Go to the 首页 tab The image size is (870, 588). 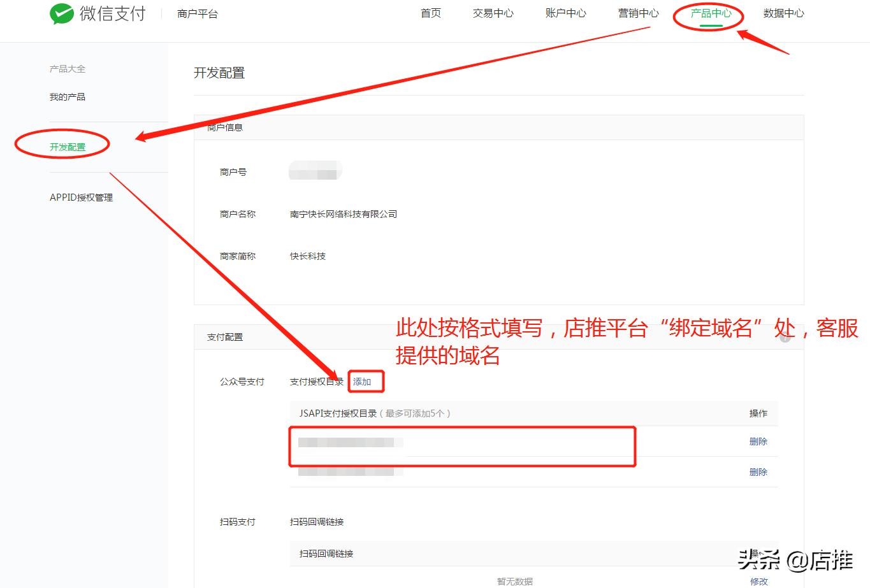coord(431,13)
